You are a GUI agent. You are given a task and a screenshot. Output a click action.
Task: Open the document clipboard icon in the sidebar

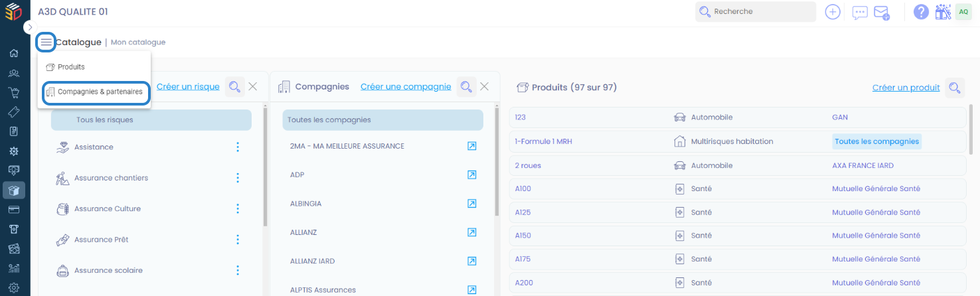14,131
